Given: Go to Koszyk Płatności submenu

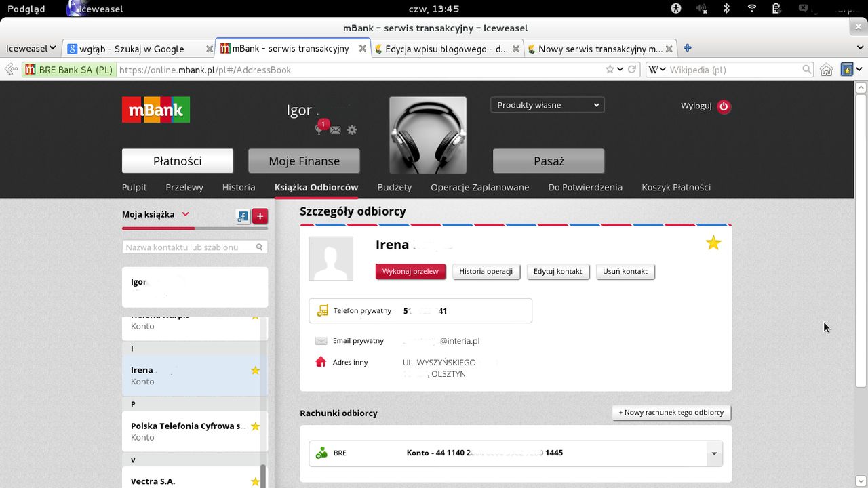Looking at the screenshot, I should 676,187.
